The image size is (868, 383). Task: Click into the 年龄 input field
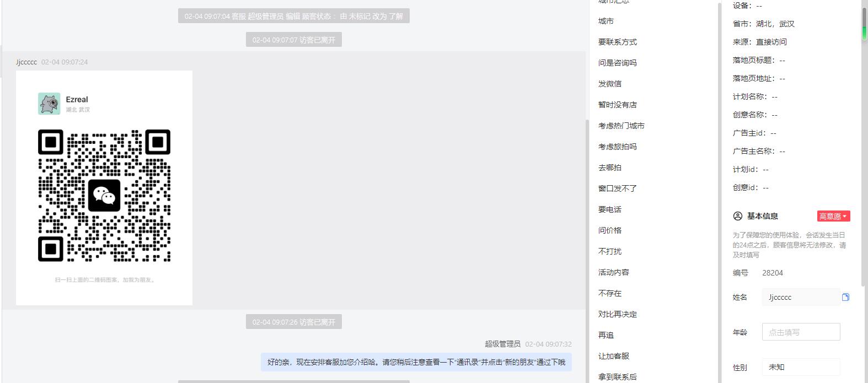pyautogui.click(x=801, y=332)
